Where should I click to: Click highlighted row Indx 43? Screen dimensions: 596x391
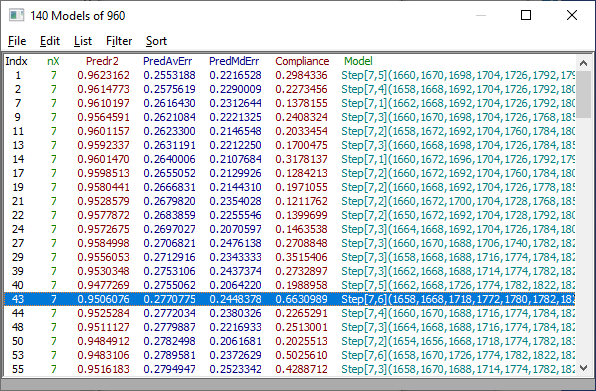(290, 299)
